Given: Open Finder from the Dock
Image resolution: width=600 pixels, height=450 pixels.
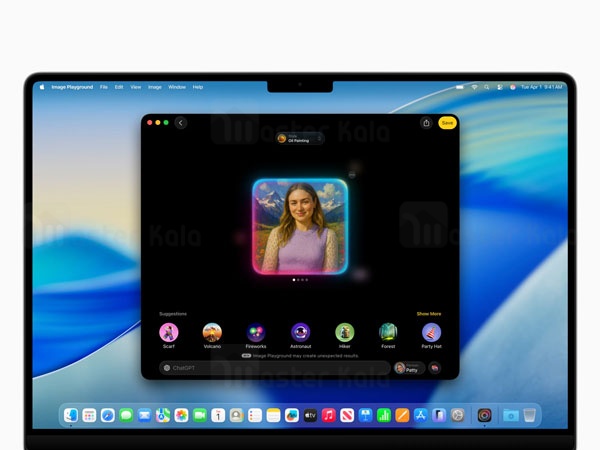Looking at the screenshot, I should click(x=71, y=415).
